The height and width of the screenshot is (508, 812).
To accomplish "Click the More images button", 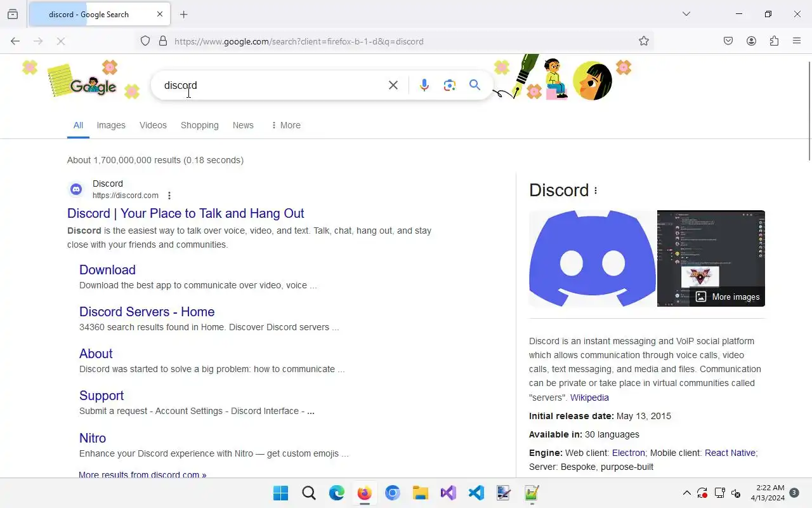I will click(x=728, y=297).
